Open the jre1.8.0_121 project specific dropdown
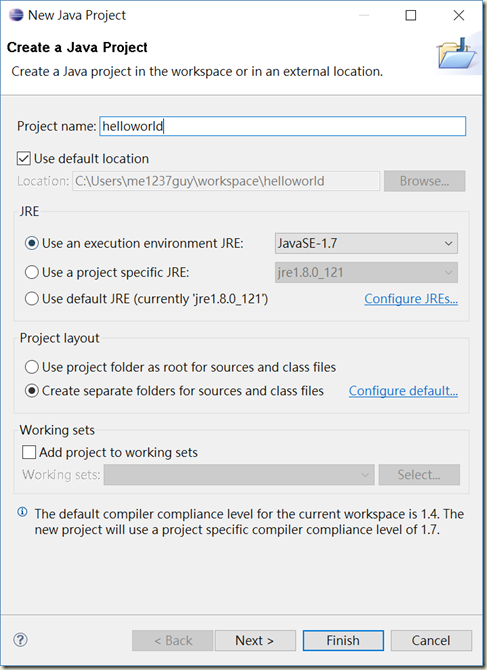This screenshot has height=670, width=487. (366, 272)
